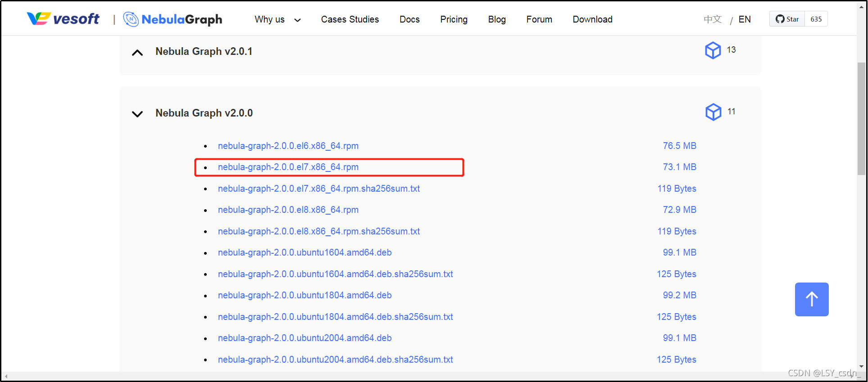Download nebula-graph-2.0.0.el7.x86_64.rpm
Screen dimensions: 868x382
[288, 167]
